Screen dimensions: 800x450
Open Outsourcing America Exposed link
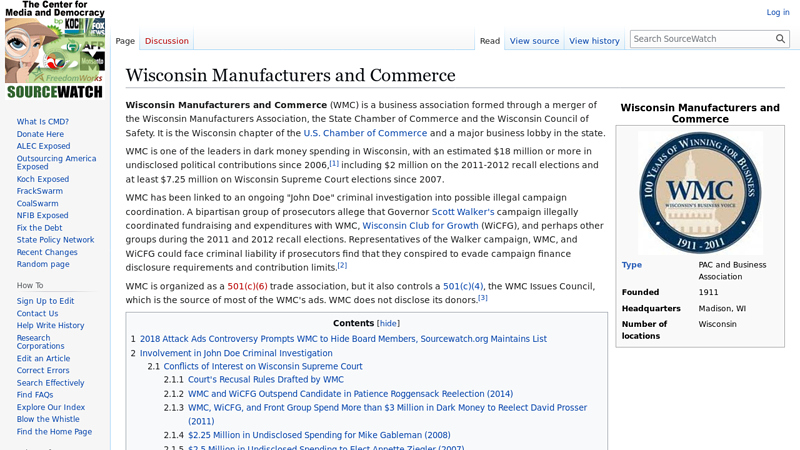click(56, 162)
